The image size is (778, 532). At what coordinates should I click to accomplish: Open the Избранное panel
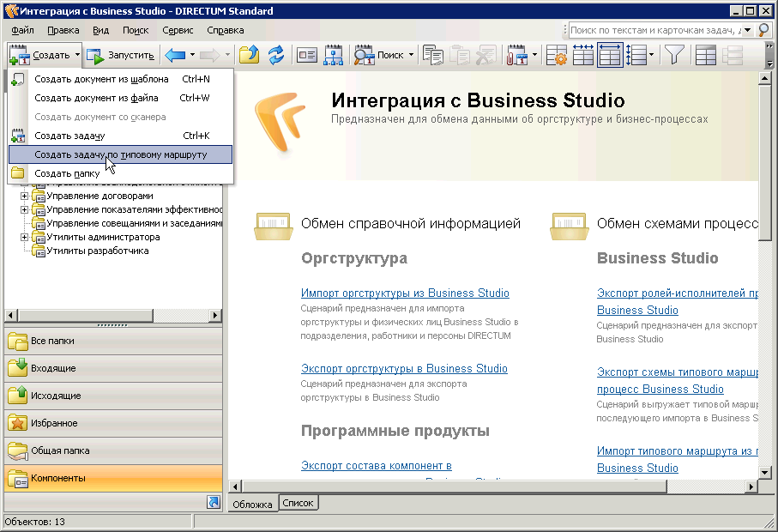[113, 423]
